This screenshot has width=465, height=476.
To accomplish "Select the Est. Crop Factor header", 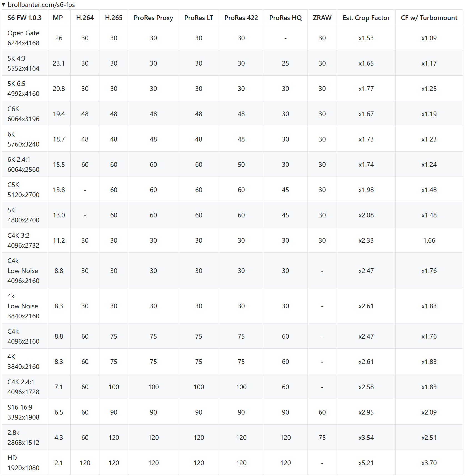I will [x=366, y=18].
